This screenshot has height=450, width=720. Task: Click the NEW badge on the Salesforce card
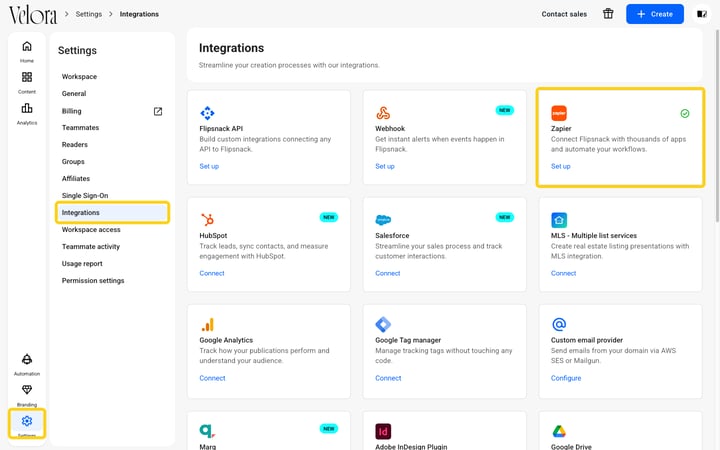click(505, 217)
